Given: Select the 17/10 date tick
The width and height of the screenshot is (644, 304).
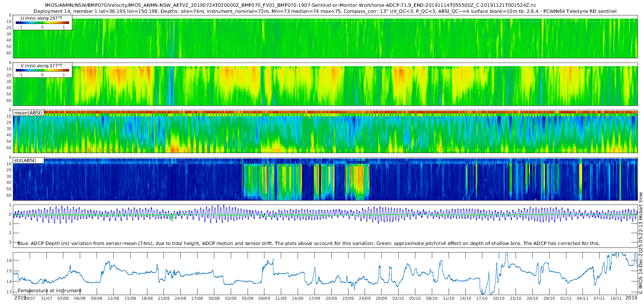Looking at the screenshot, I should pos(482,299).
